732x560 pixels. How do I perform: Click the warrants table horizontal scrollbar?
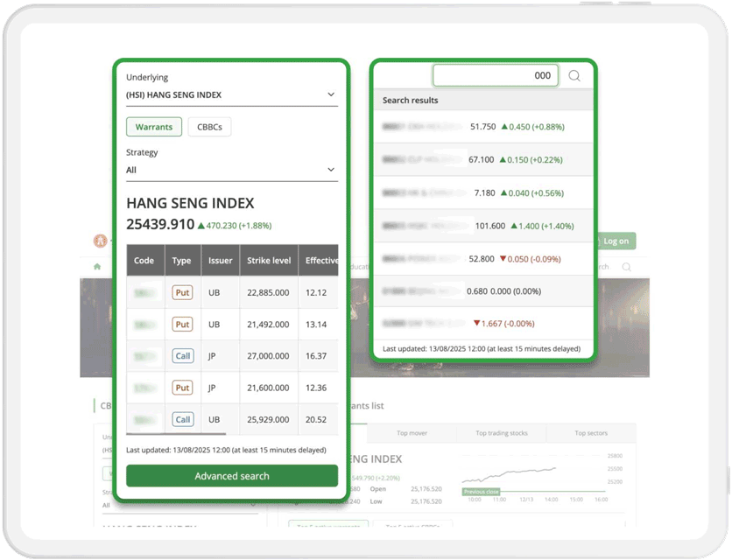click(x=176, y=433)
